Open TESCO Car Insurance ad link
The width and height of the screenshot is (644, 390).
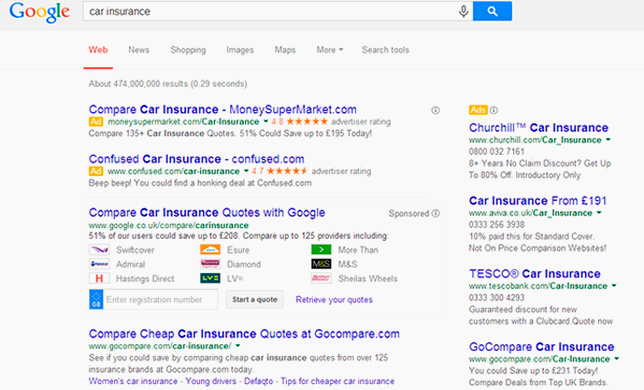[x=534, y=273]
